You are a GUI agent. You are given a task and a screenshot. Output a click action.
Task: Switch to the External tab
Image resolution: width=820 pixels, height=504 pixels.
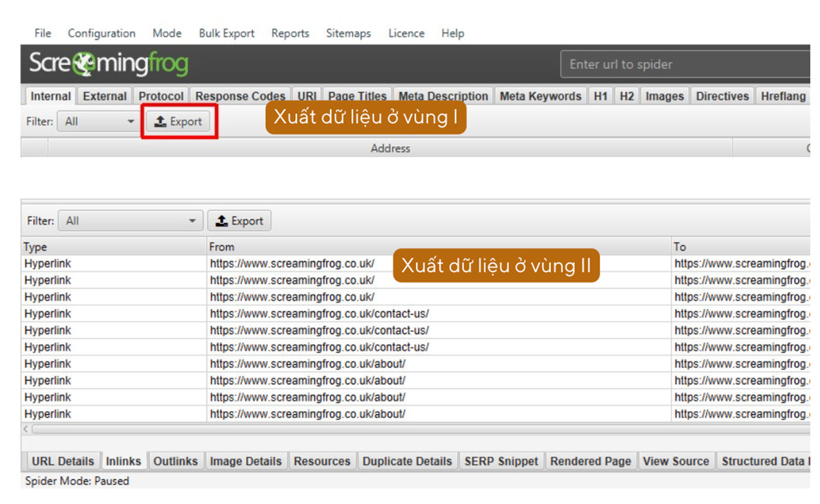[x=105, y=96]
